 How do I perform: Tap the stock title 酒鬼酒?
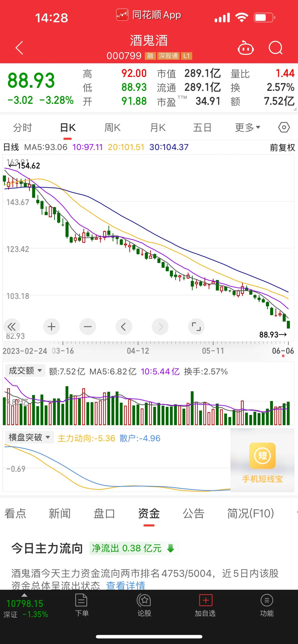[149, 40]
